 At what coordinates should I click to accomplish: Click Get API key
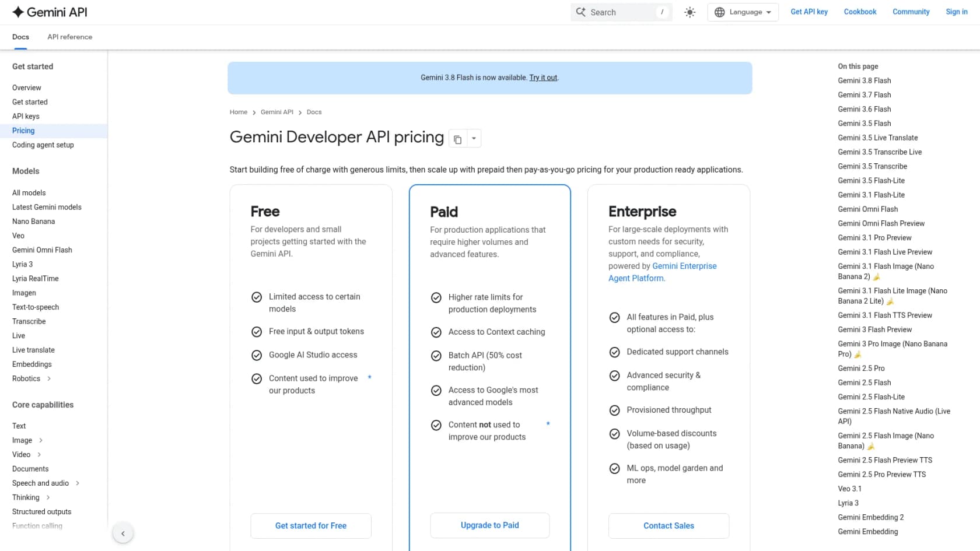click(809, 12)
